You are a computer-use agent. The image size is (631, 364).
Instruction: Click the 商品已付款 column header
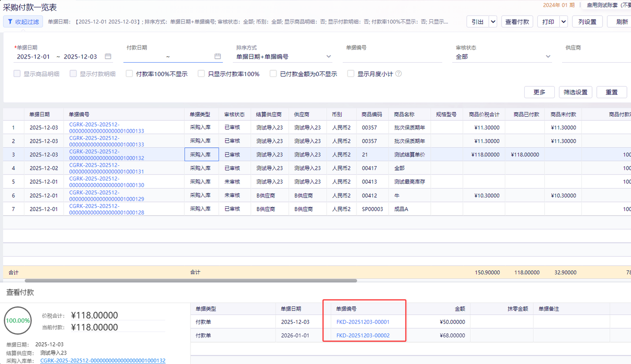click(525, 114)
